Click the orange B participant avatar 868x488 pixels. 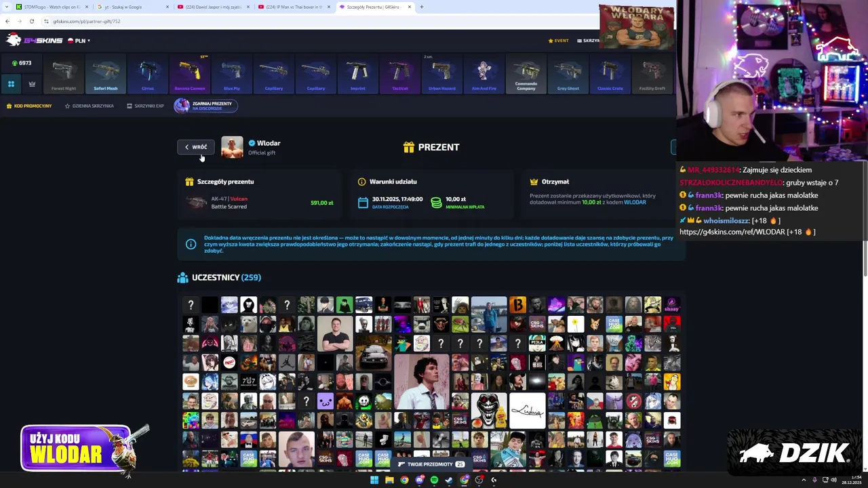tap(517, 305)
